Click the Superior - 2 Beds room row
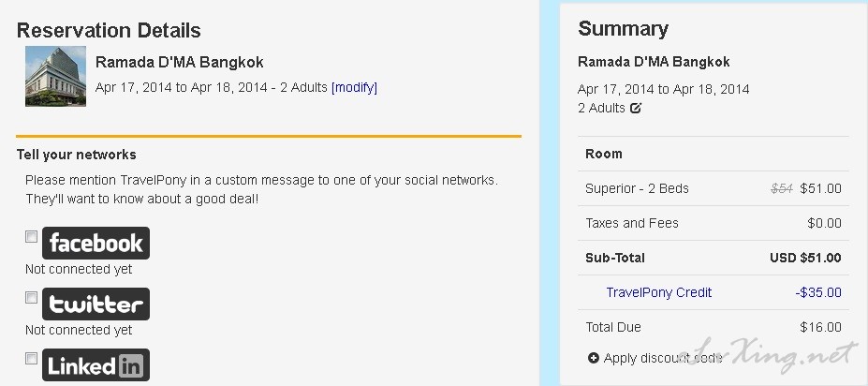The image size is (868, 386). (x=713, y=188)
